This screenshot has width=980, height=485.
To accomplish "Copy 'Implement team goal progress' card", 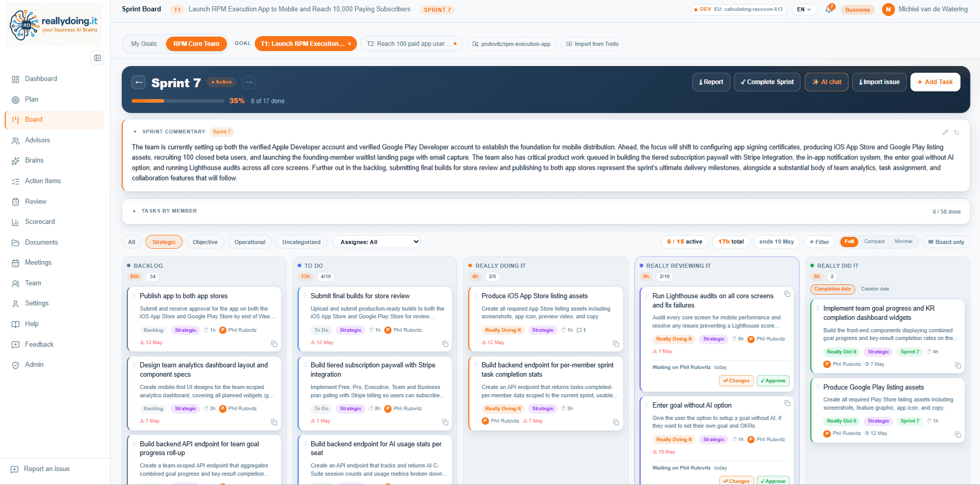I will pyautogui.click(x=958, y=365).
